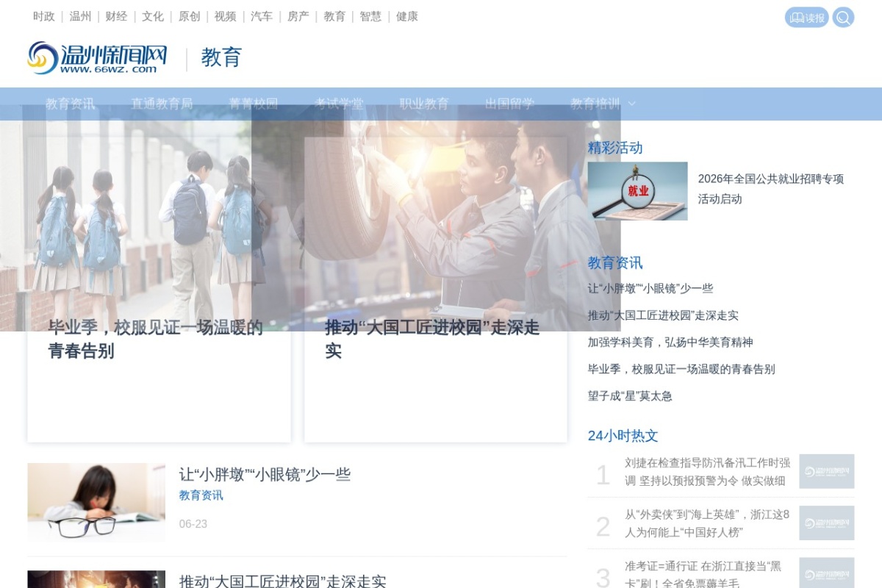Viewport: 882px width, 588px height.
Task: Select the 职业教育 navigation tab
Action: tap(424, 104)
